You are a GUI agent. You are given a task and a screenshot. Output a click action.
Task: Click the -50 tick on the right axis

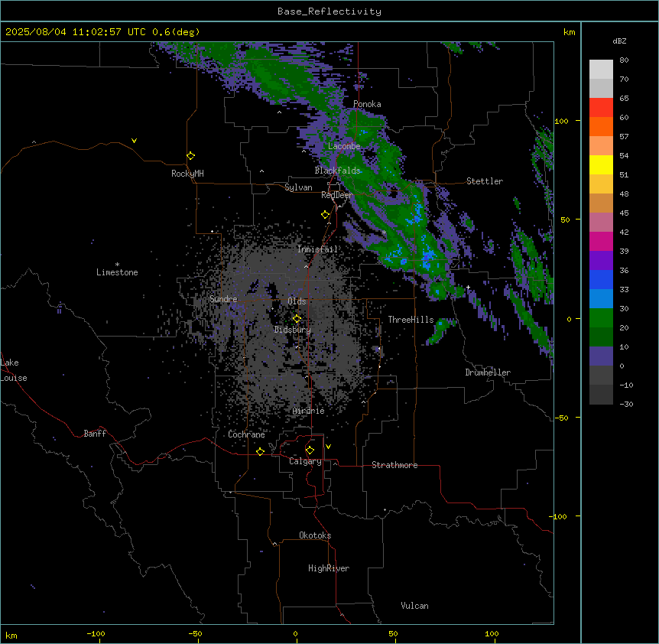[561, 418]
